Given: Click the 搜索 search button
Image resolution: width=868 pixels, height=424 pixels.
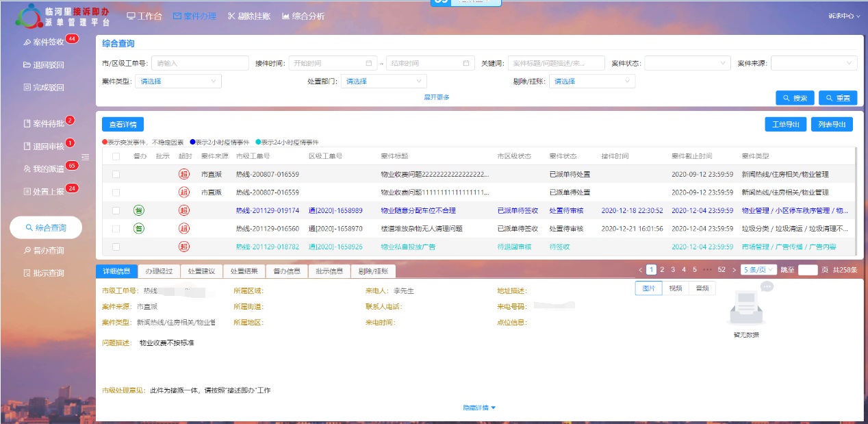Looking at the screenshot, I should 795,98.
